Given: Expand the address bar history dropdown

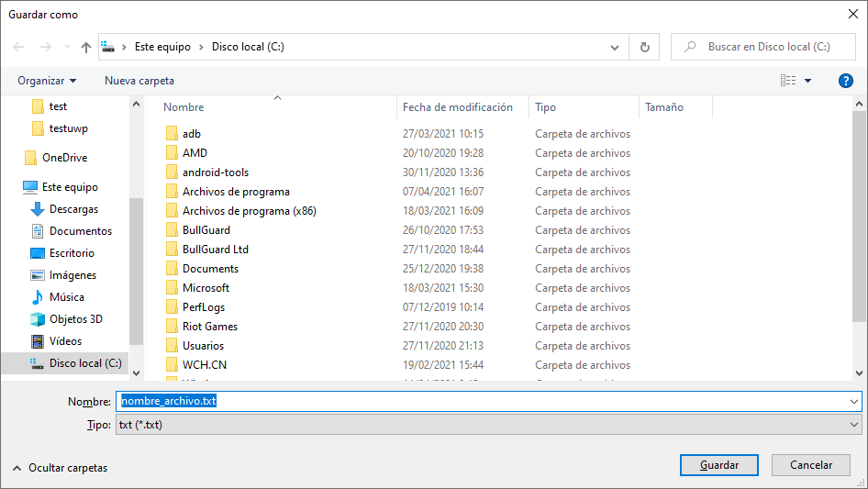Looking at the screenshot, I should click(615, 47).
